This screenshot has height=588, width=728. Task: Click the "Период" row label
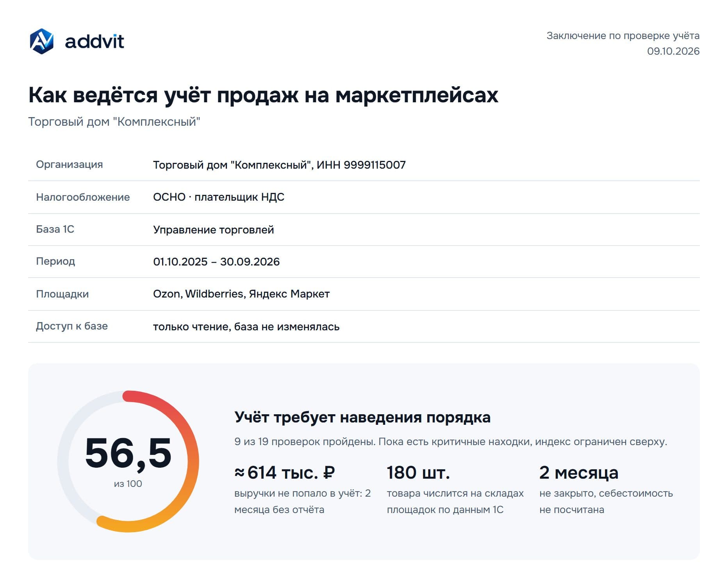(x=55, y=261)
